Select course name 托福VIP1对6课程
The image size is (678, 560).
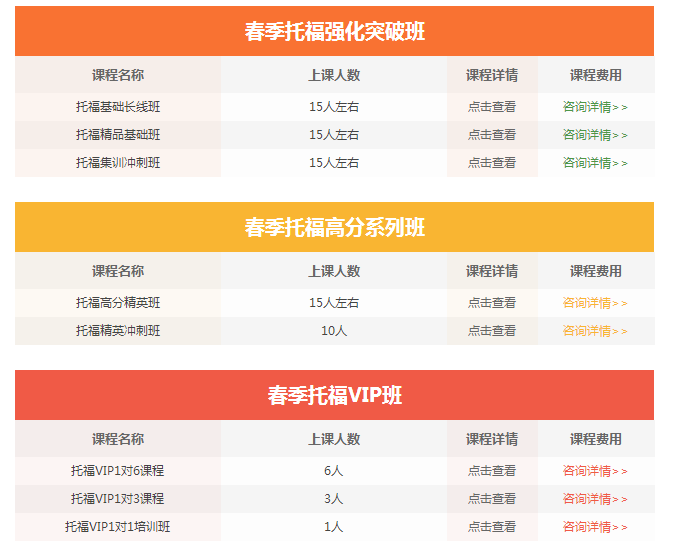118,470
